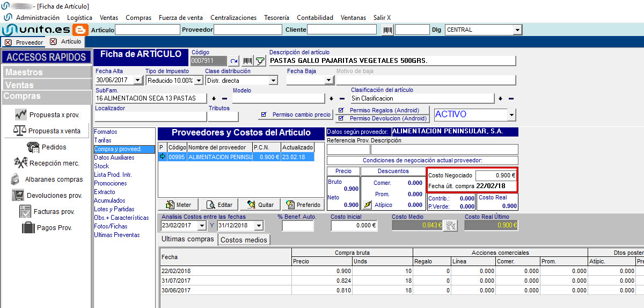Toggle Permiso Regalos (Android) checkbox

(x=340, y=111)
